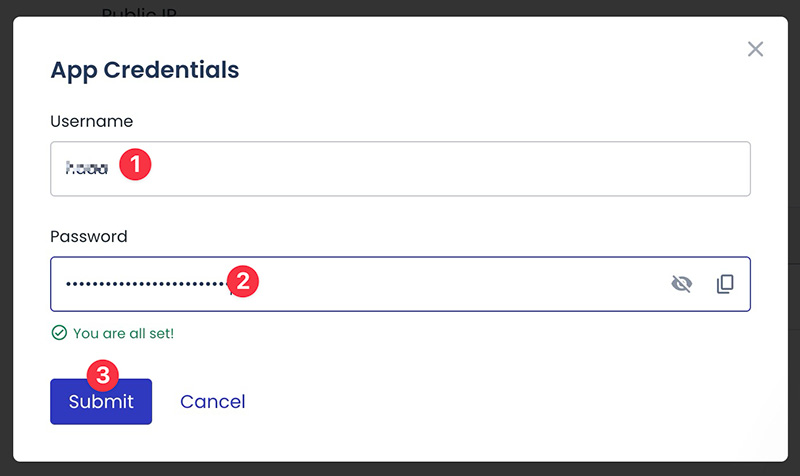The width and height of the screenshot is (800, 476).
Task: Click the Username field label
Action: pyautogui.click(x=91, y=121)
